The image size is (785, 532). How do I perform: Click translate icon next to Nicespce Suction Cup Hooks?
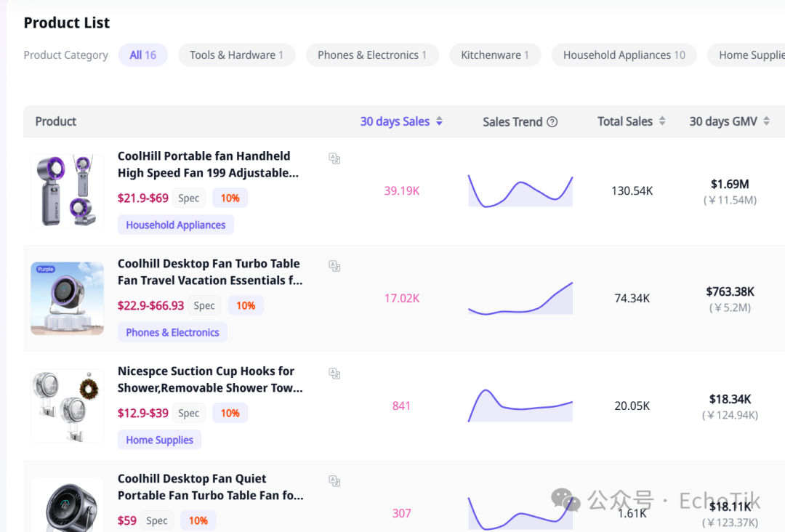point(334,374)
